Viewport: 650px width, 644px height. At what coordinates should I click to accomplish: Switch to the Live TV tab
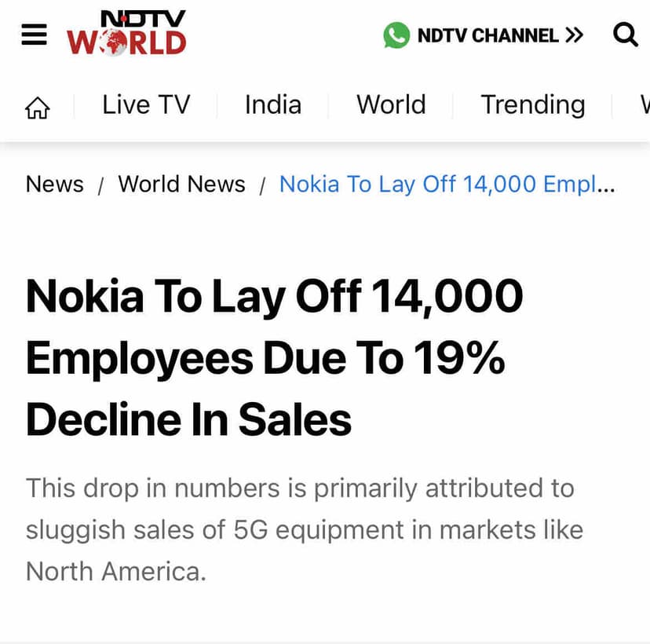146,104
